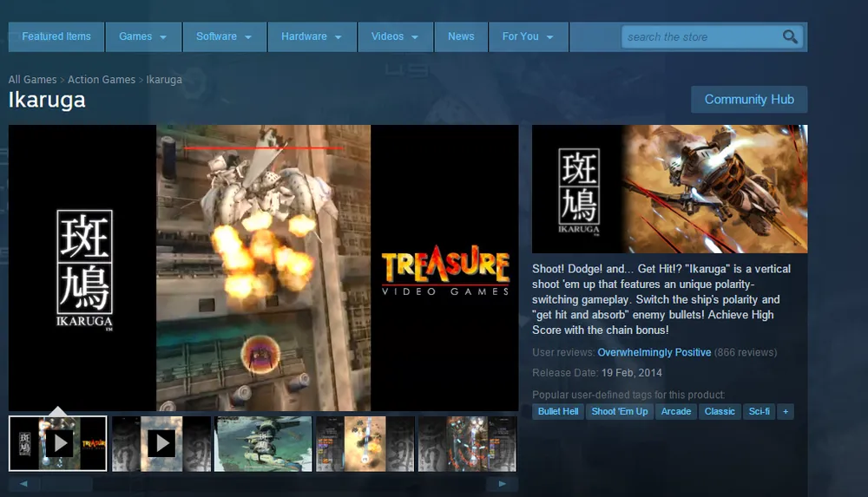The height and width of the screenshot is (497, 868).
Task: Click the main trailer video player
Action: coord(264,268)
